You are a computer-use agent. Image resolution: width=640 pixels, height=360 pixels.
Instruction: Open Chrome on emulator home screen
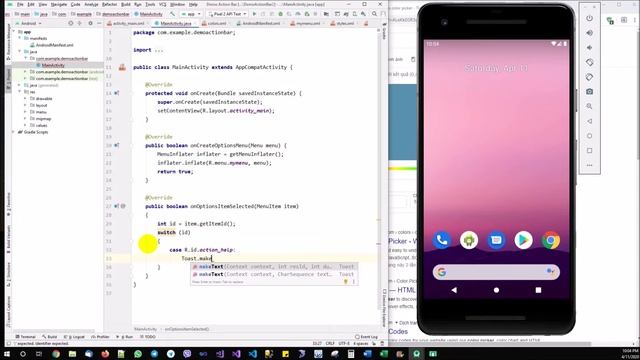pos(551,240)
